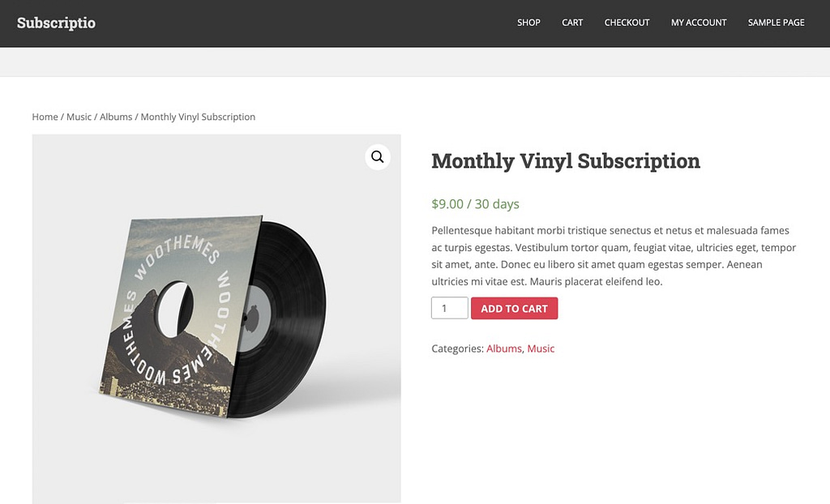Viewport: 830px width, 504px height.
Task: Click the Categories label text
Action: point(456,348)
